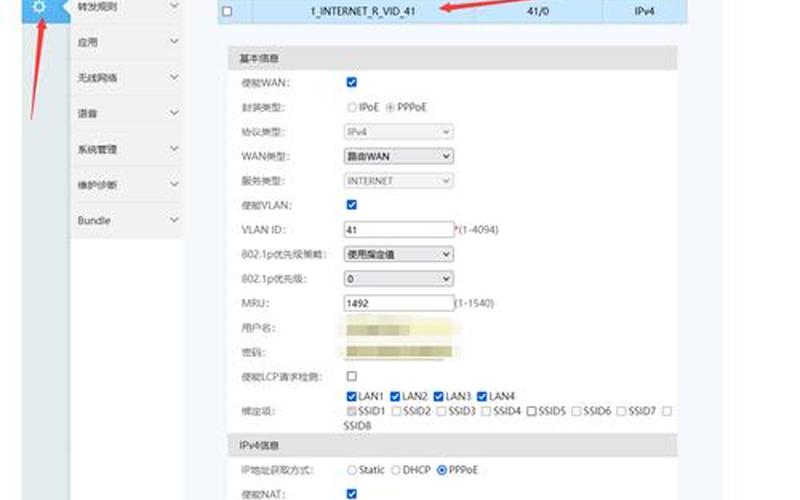Open the 维护诊断 sidebar menu
This screenshot has width=800, height=500.
(127, 185)
